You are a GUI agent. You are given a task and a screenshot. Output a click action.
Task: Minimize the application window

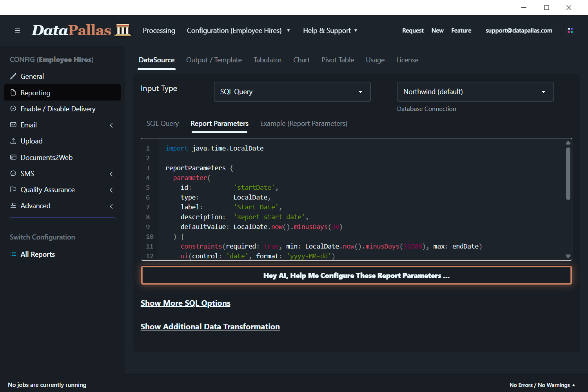[x=524, y=7]
